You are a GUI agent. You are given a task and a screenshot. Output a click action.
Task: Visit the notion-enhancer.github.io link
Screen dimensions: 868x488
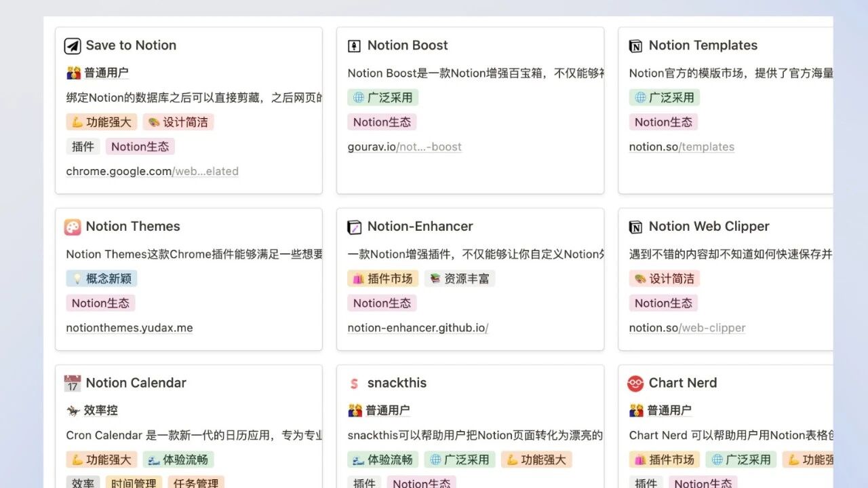pos(418,328)
